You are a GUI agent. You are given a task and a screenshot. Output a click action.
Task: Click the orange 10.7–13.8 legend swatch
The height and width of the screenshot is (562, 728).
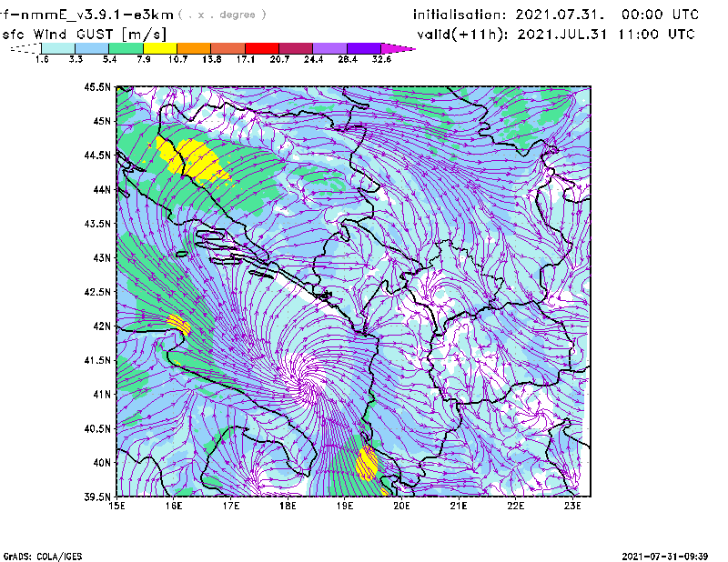tap(194, 48)
